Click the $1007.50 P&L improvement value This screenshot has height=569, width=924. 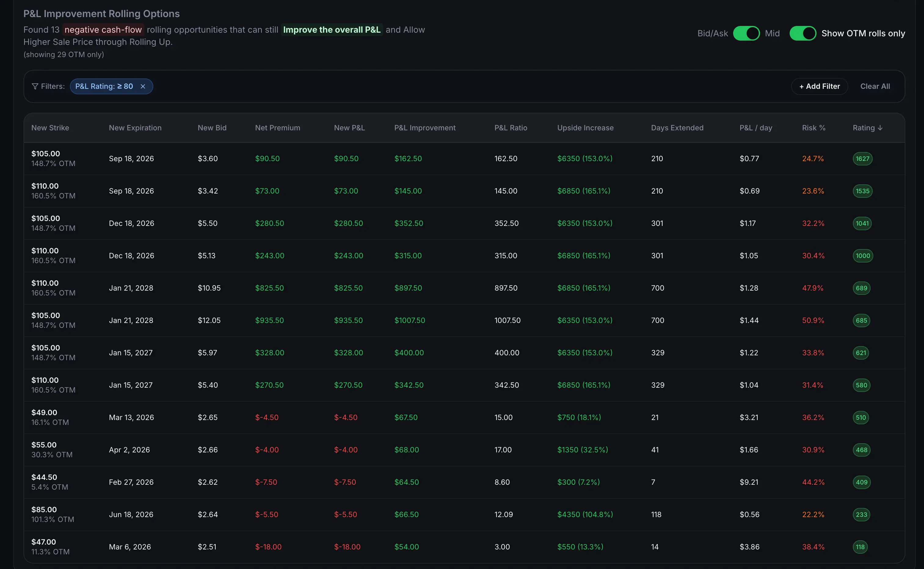(x=409, y=321)
